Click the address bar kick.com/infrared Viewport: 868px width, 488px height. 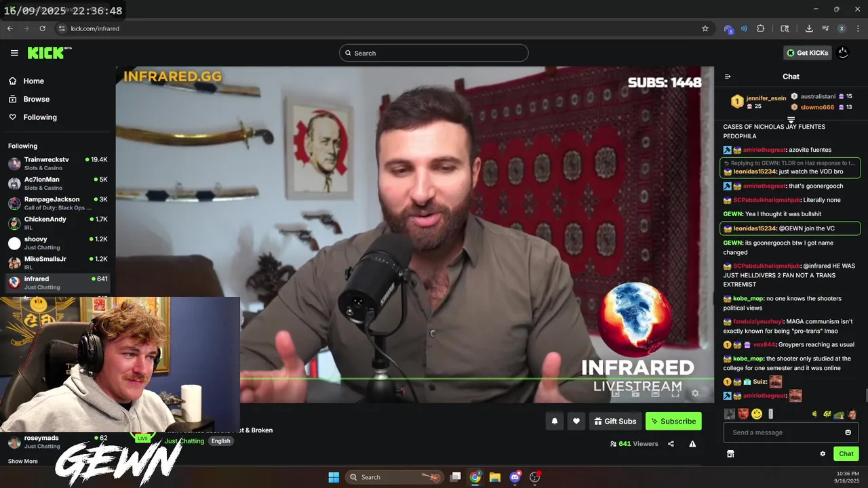pos(95,28)
